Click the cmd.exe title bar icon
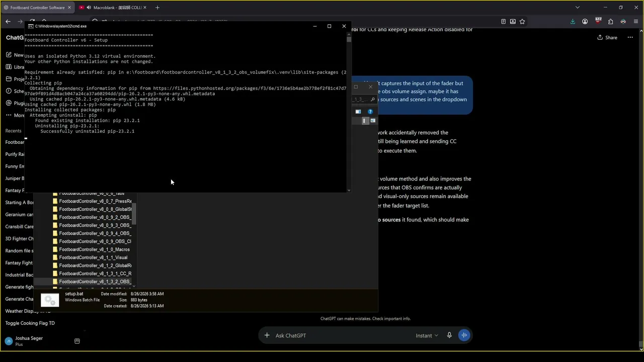This screenshot has height=362, width=644. [31, 26]
